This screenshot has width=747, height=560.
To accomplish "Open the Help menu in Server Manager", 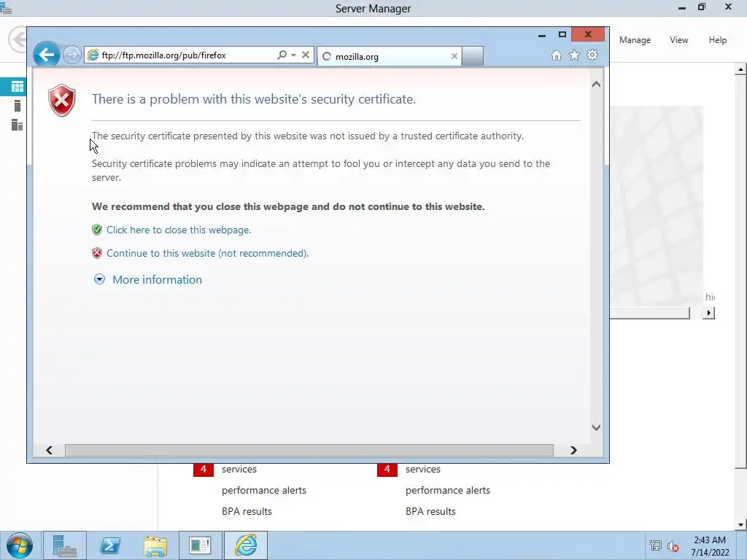I will [718, 40].
